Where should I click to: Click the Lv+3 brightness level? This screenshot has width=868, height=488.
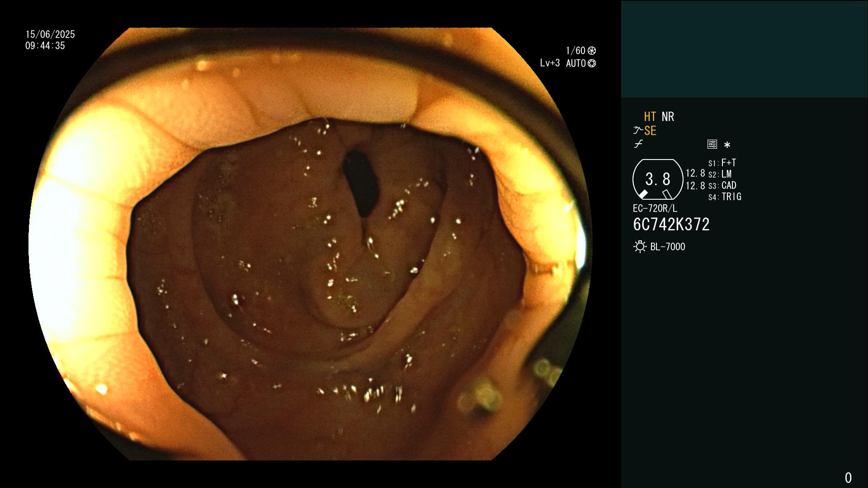click(x=550, y=63)
